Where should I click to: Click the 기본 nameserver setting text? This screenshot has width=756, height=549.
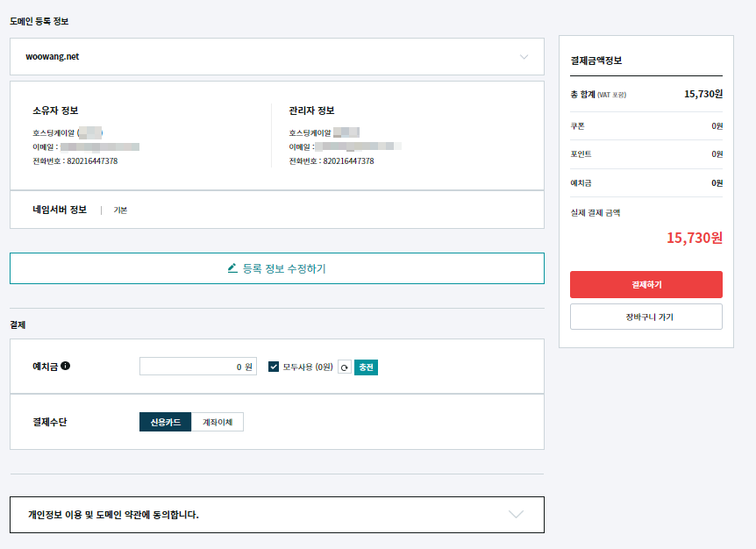120,210
